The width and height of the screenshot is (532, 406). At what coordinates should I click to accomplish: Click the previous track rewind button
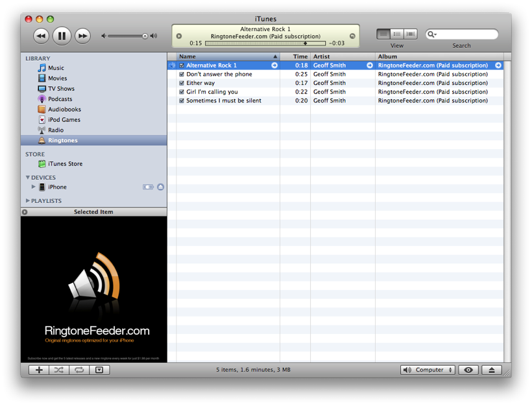pyautogui.click(x=41, y=36)
